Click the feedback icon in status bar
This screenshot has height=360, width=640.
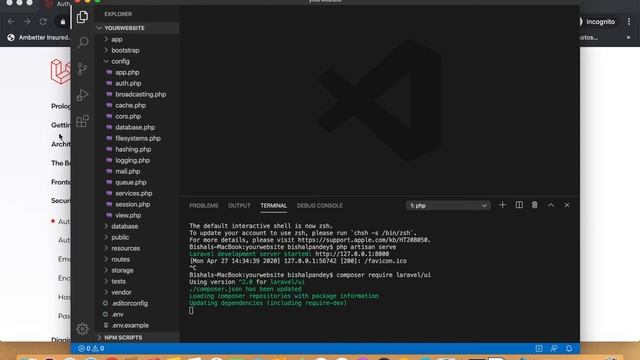(x=554, y=349)
